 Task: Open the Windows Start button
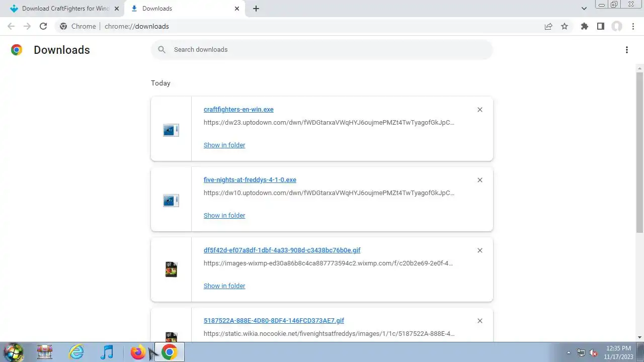(x=13, y=352)
